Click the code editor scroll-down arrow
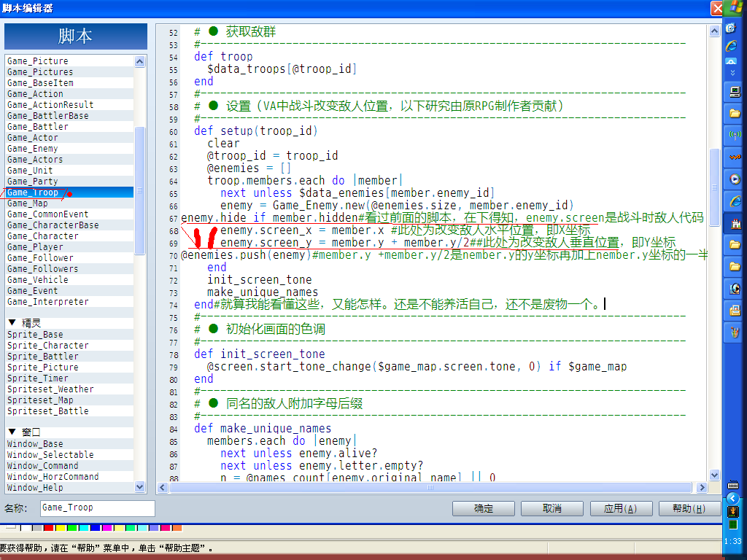This screenshot has width=747, height=560. 714,475
